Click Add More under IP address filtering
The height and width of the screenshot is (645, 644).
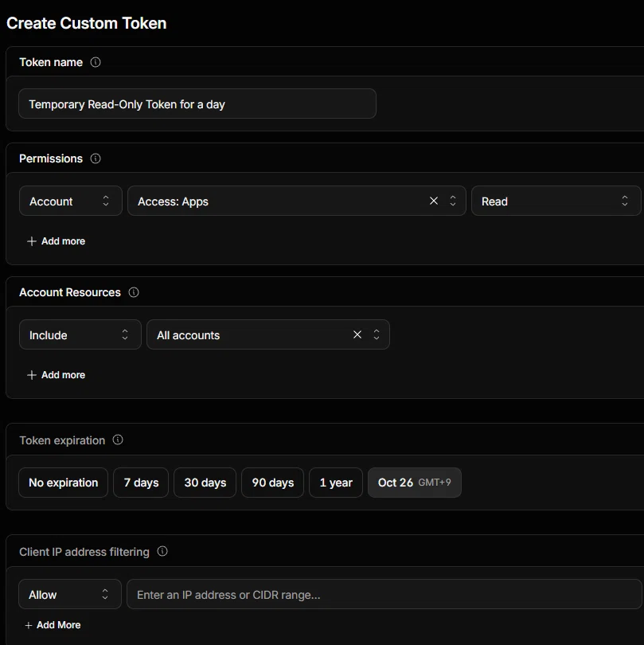(53, 625)
